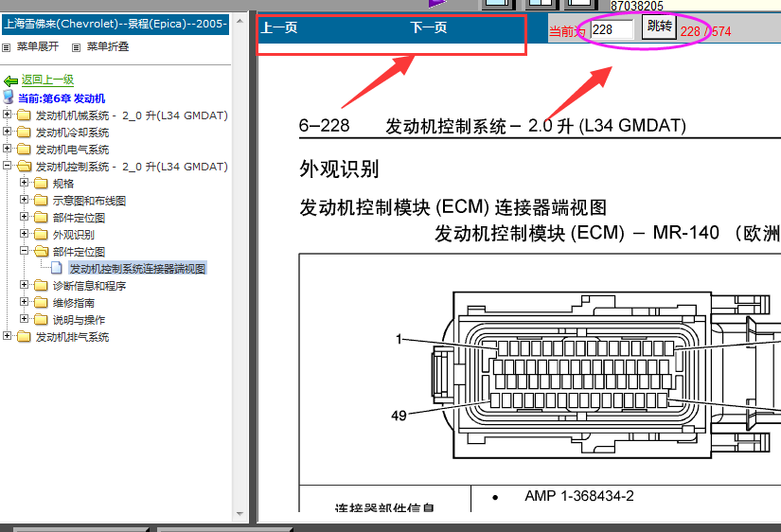Expand 示意图和布线图 subfolder

coord(24,199)
